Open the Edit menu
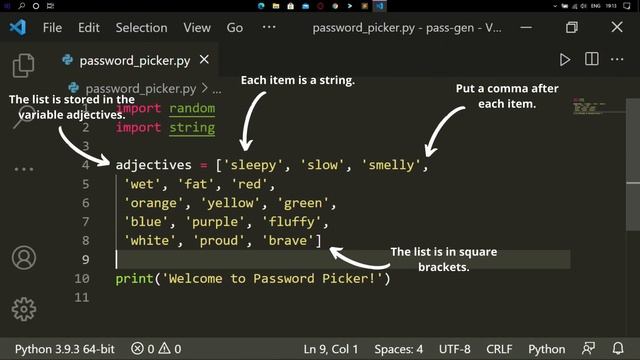Viewport: 640px width, 360px height. point(89,28)
